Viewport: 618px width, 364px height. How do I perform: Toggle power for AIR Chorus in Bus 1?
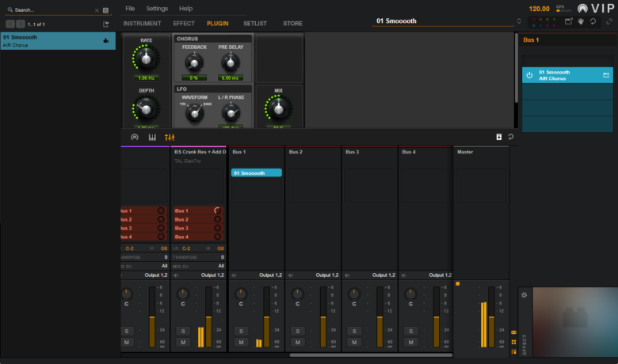528,75
